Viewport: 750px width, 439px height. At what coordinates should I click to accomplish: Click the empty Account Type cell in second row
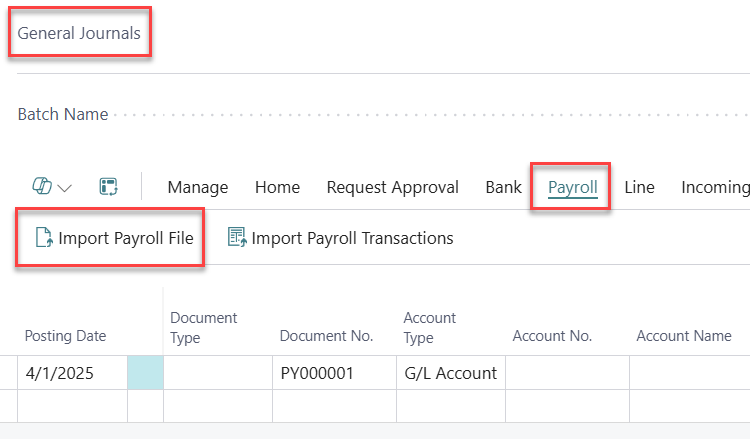tap(451, 406)
